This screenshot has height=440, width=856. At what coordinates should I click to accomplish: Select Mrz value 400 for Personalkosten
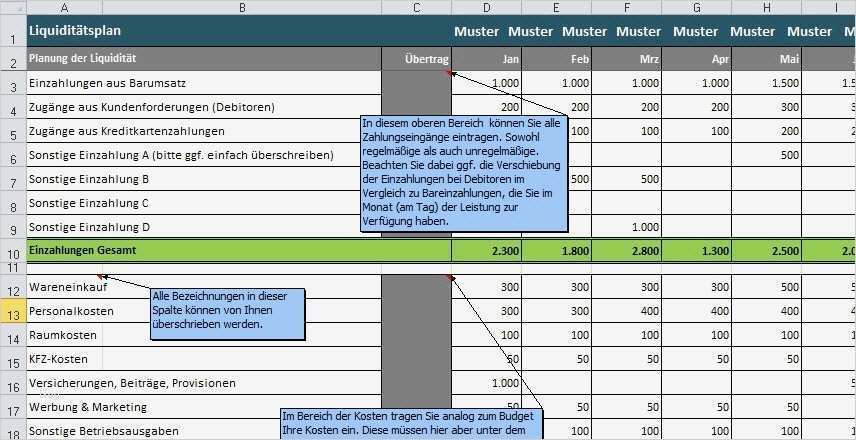pyautogui.click(x=626, y=311)
